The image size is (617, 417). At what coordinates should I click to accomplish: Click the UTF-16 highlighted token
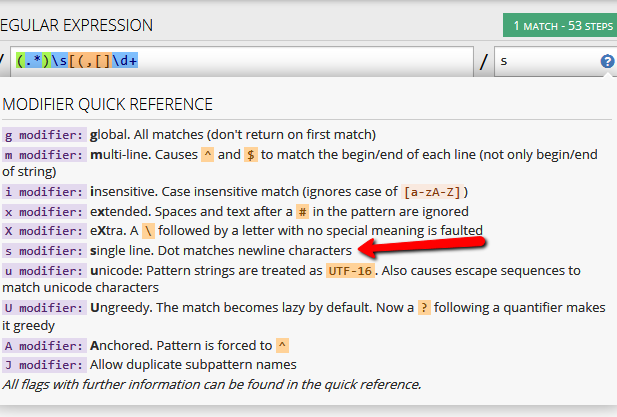click(x=350, y=271)
